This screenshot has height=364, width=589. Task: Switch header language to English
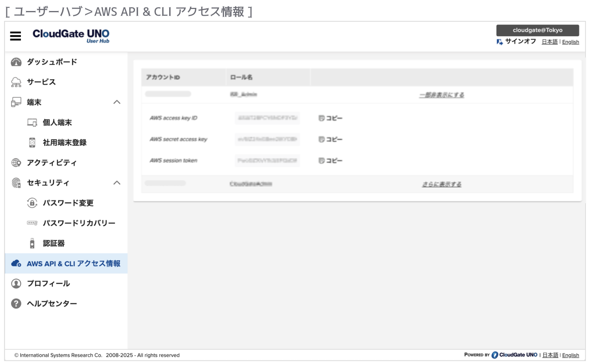coord(570,42)
